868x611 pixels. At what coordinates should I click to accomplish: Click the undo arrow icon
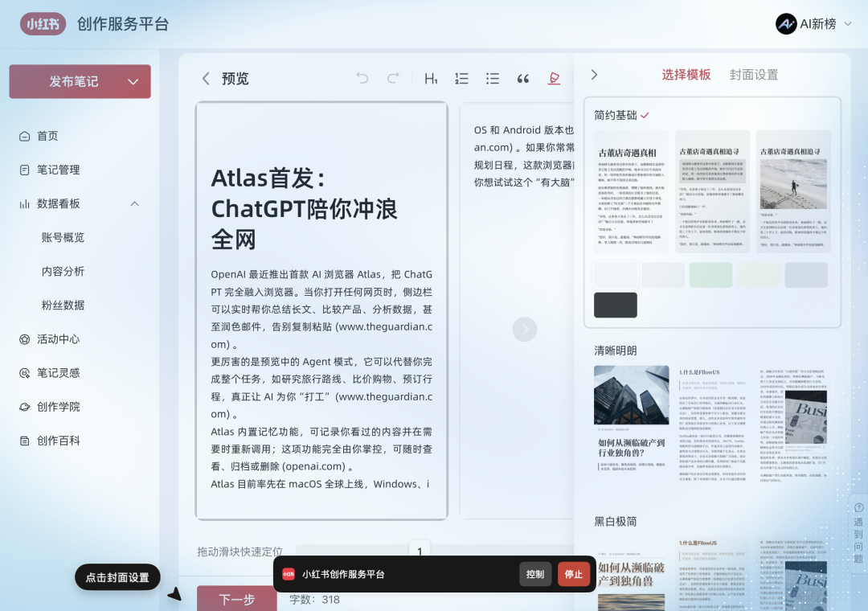point(362,78)
